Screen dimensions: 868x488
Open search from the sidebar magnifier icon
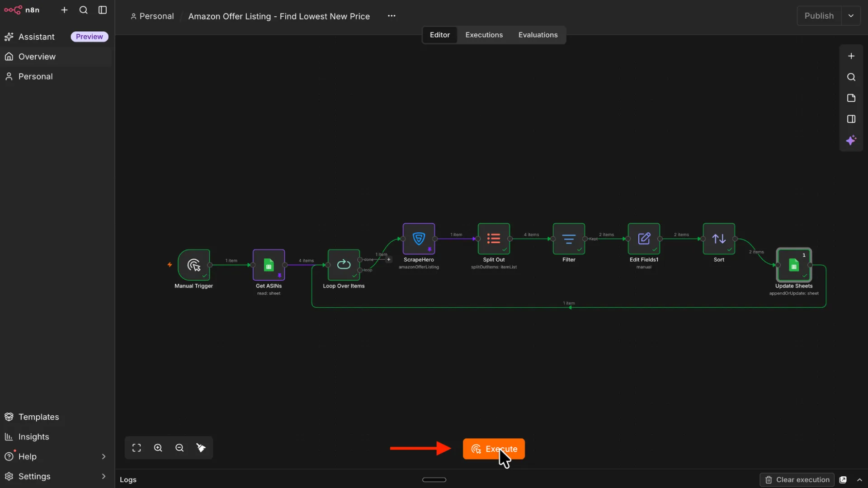(x=84, y=10)
